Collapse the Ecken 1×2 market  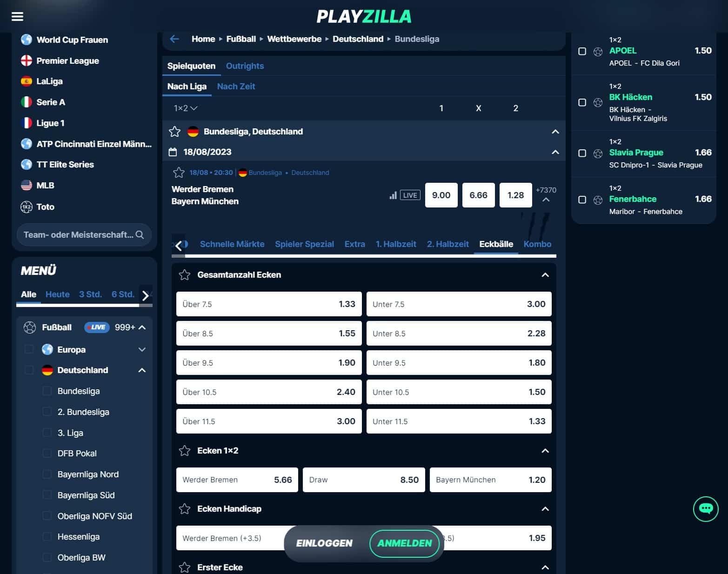coord(545,451)
